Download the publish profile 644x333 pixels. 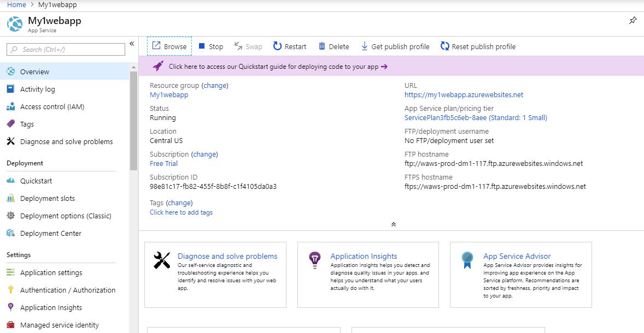(395, 46)
